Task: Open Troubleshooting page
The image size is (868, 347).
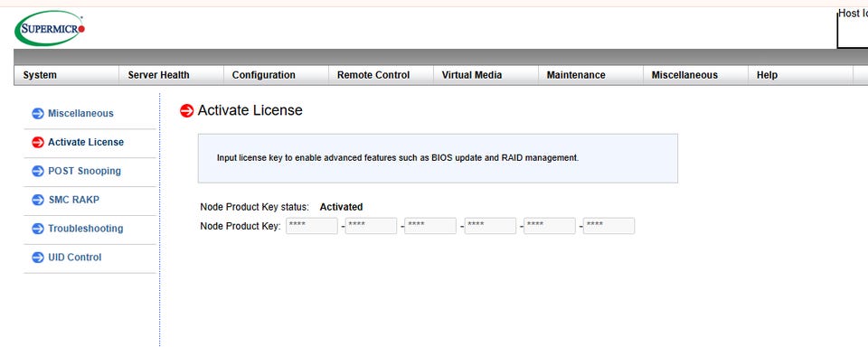Action: [85, 229]
